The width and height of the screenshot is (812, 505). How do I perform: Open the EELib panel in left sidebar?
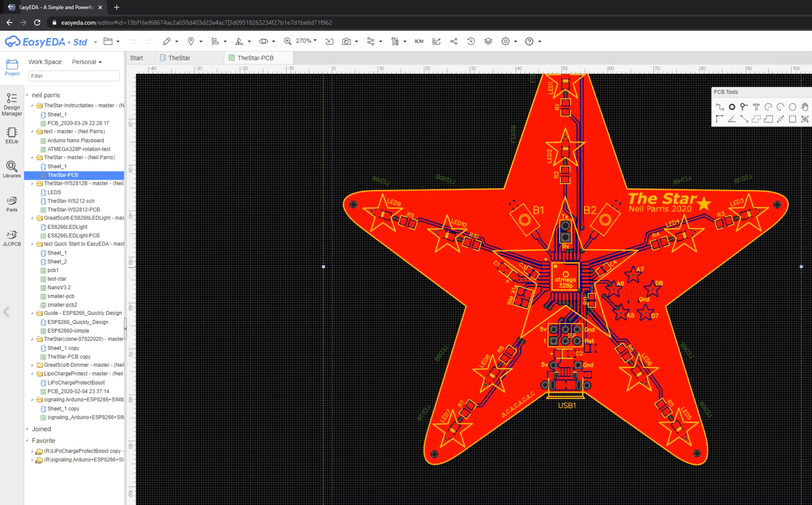[12, 135]
